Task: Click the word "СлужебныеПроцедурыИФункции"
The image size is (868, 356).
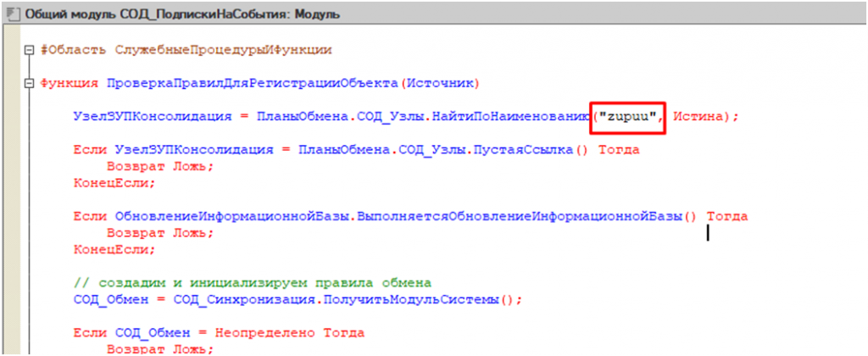Action: (224, 50)
